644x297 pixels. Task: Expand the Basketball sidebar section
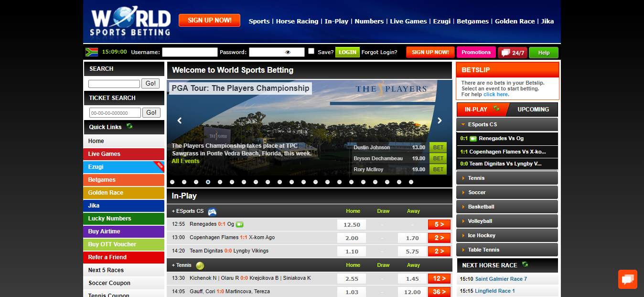click(507, 207)
